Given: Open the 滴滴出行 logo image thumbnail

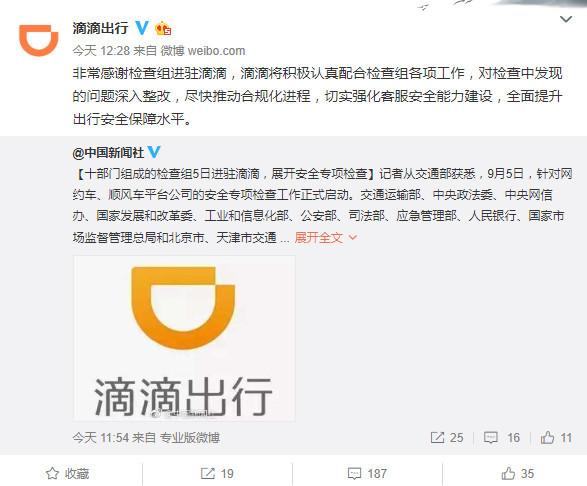Looking at the screenshot, I should (x=184, y=338).
